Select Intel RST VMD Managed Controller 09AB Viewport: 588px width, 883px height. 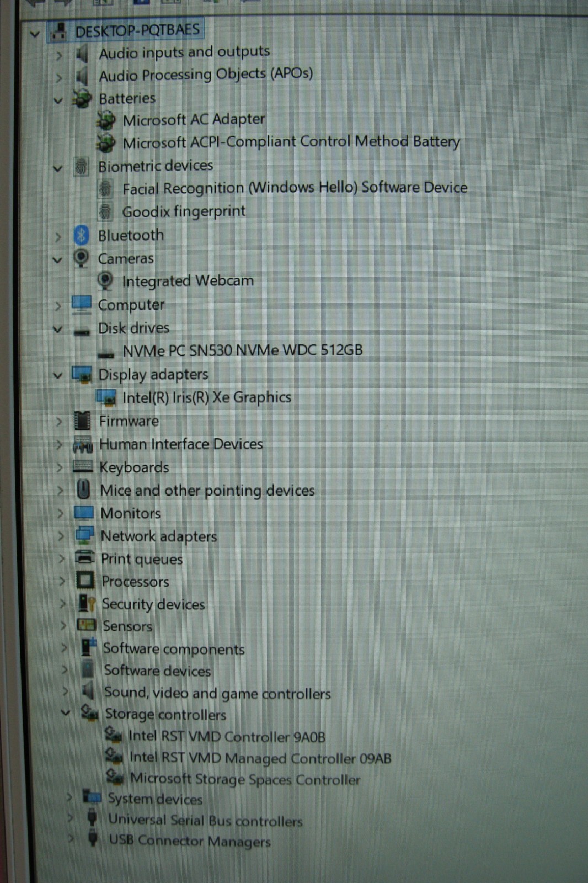[260, 758]
